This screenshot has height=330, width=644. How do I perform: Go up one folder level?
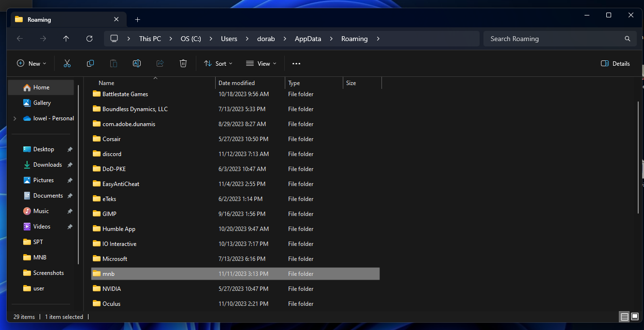66,39
